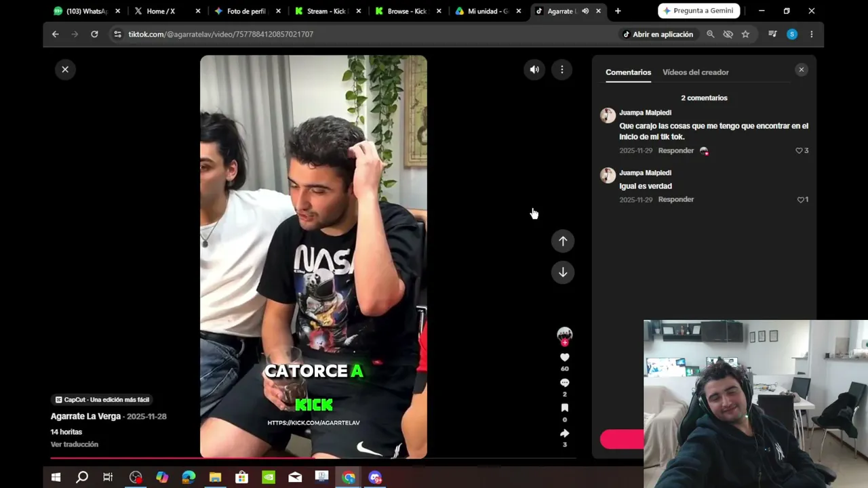
Task: Mute the Agarrate TikTok tab audio icon
Action: click(x=585, y=11)
